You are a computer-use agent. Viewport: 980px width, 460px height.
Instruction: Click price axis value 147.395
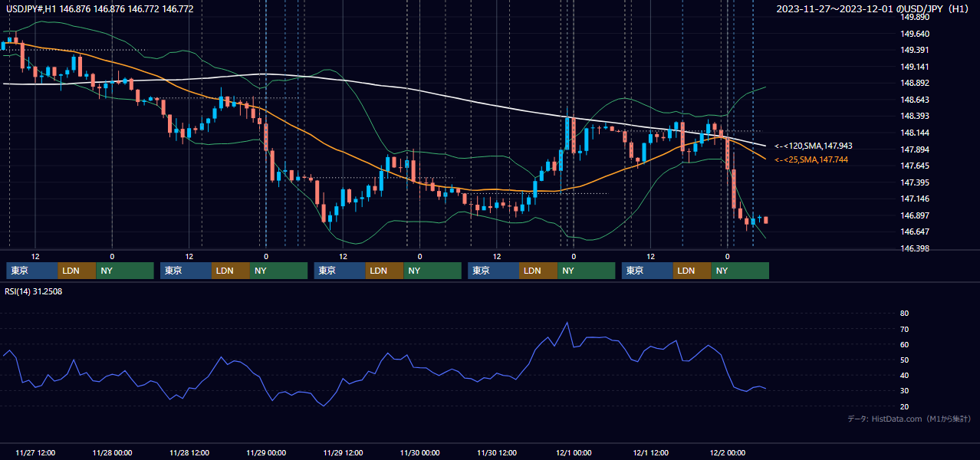tap(915, 182)
